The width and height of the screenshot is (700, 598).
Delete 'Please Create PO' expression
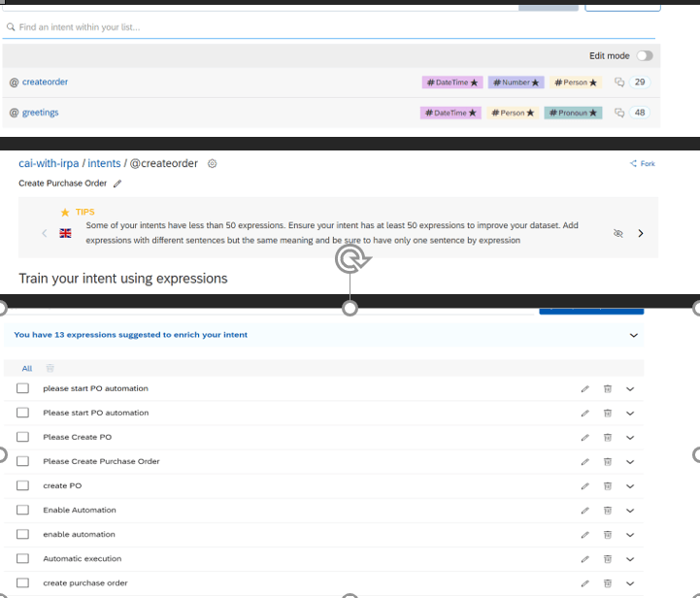point(608,438)
